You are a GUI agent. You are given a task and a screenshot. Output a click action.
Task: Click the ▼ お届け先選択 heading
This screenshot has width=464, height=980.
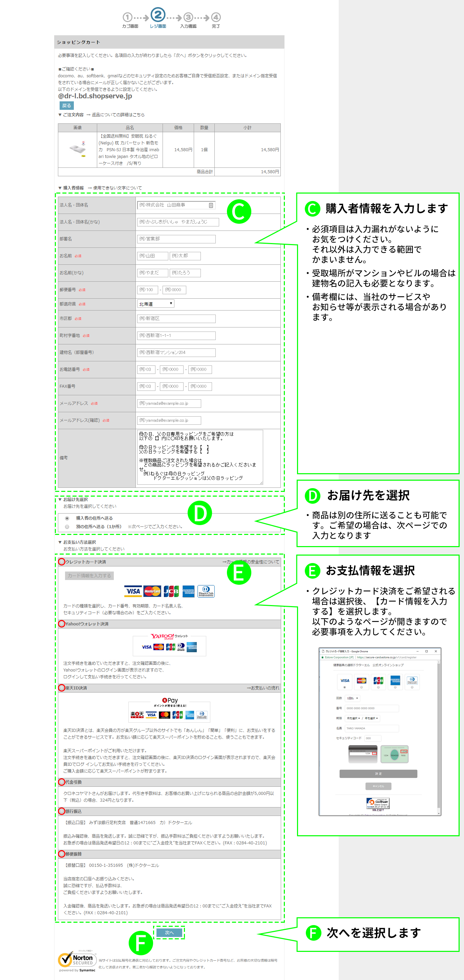point(73,500)
